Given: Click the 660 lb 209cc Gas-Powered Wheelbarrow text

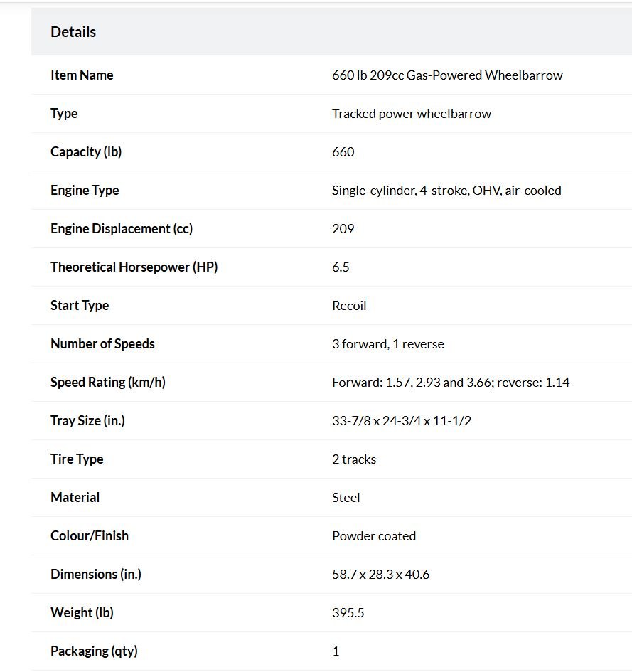Looking at the screenshot, I should pyautogui.click(x=447, y=75).
